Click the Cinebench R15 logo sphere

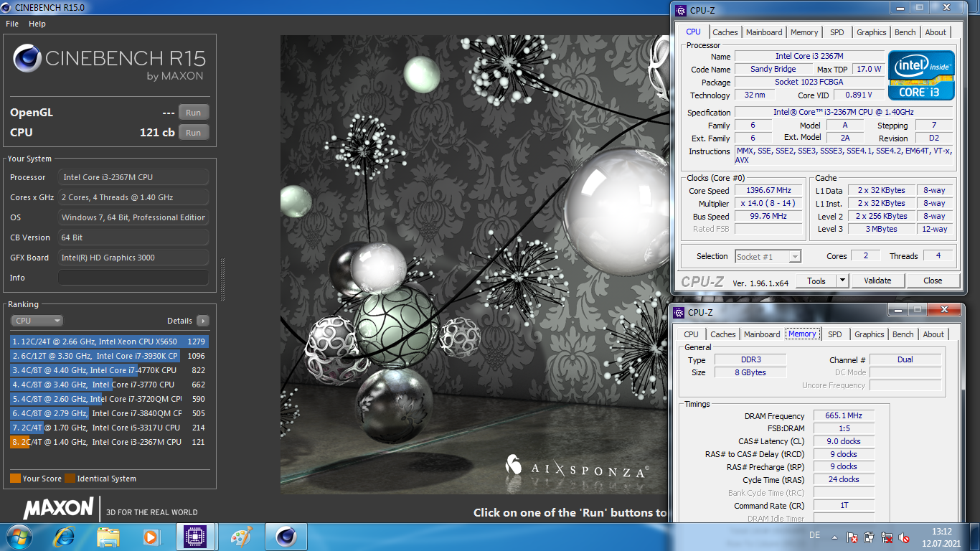27,59
